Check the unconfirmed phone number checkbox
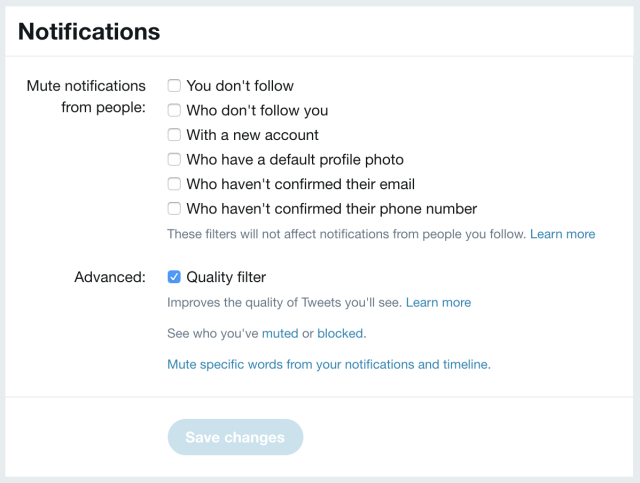 [174, 209]
